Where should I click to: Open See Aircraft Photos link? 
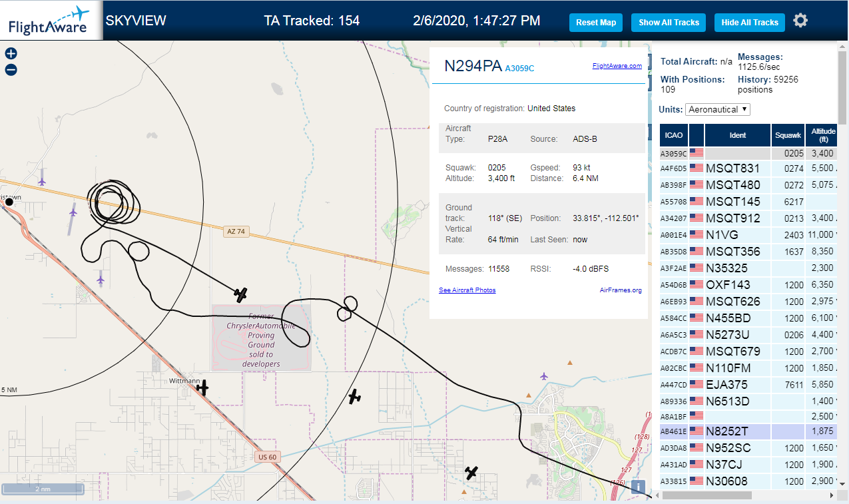467,290
